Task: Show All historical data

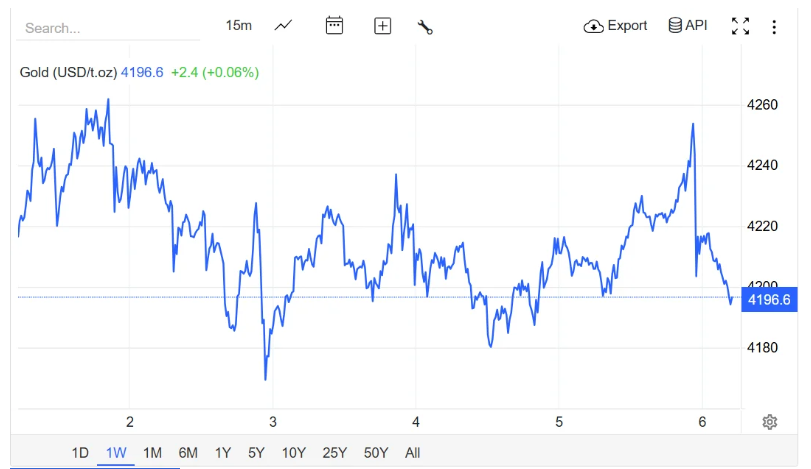Action: [x=412, y=453]
